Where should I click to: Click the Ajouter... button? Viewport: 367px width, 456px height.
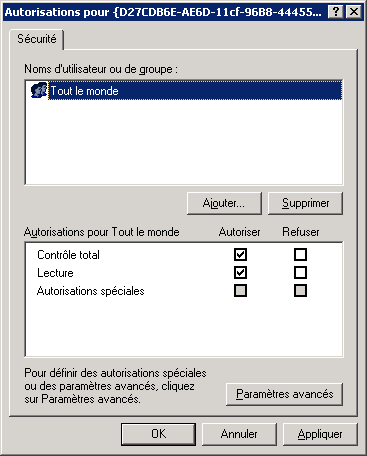(224, 203)
